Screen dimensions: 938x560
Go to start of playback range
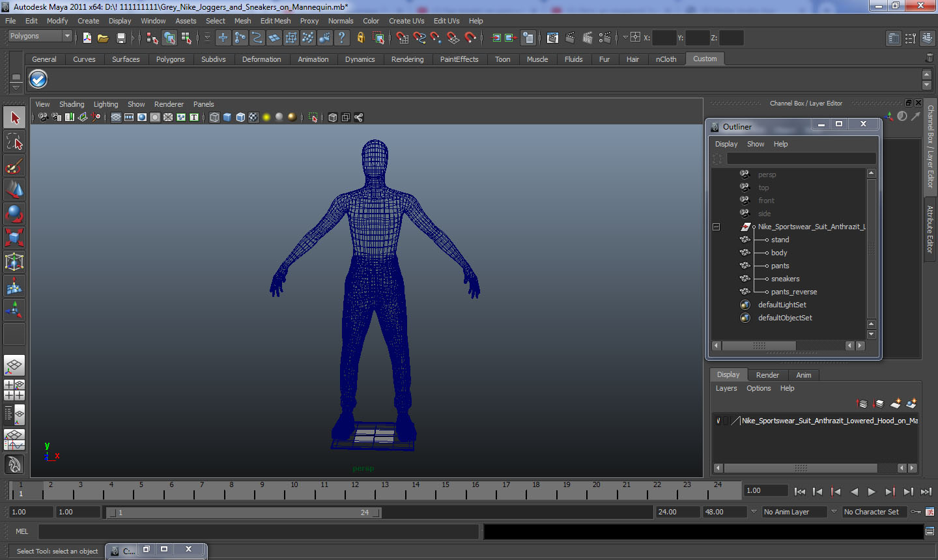coord(800,492)
